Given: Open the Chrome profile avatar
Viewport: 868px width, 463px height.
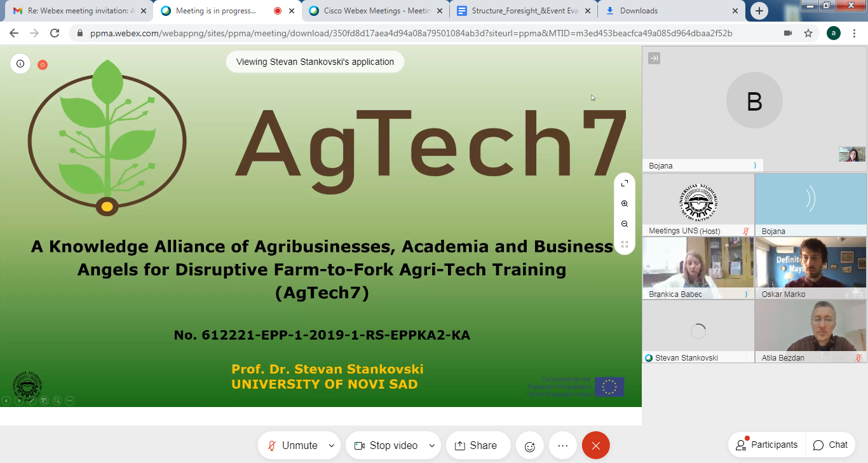Looking at the screenshot, I should click(834, 33).
